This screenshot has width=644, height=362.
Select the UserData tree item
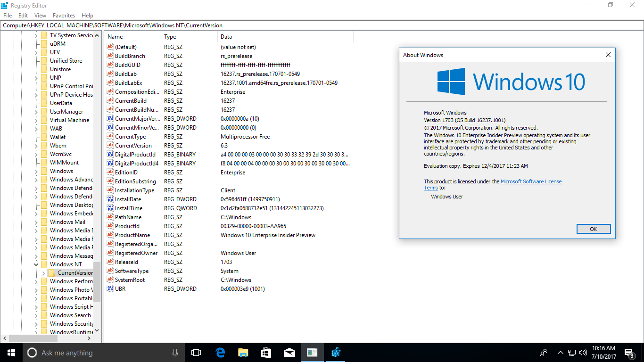pyautogui.click(x=61, y=103)
